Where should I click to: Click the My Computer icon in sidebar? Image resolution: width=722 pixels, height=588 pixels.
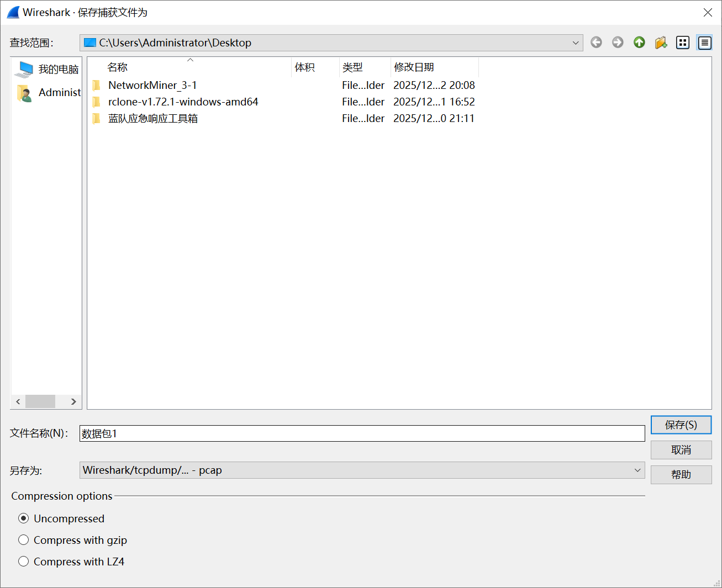[x=24, y=69]
